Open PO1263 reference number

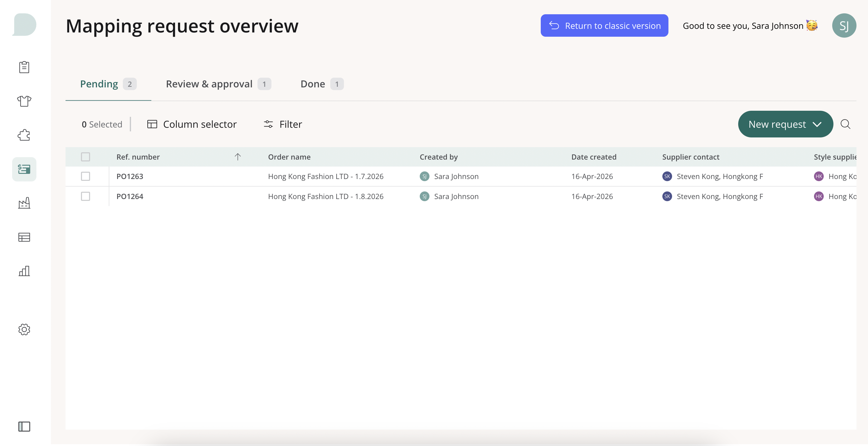coord(130,176)
